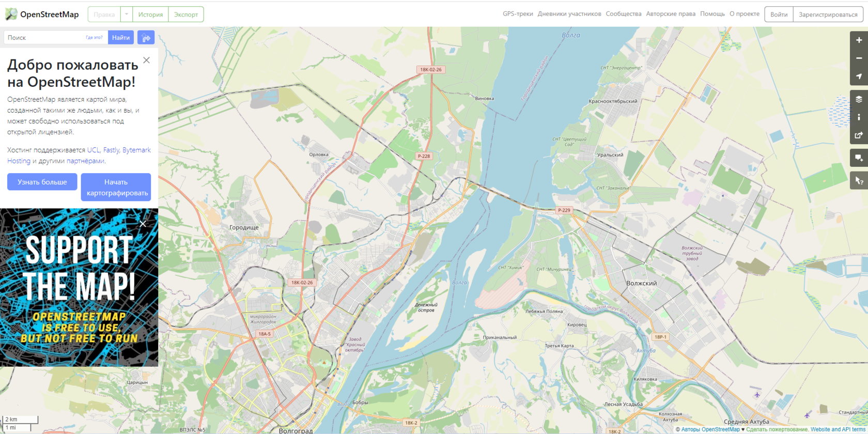Expand the Правка dropdown arrow
The height and width of the screenshot is (434, 868).
(x=127, y=14)
